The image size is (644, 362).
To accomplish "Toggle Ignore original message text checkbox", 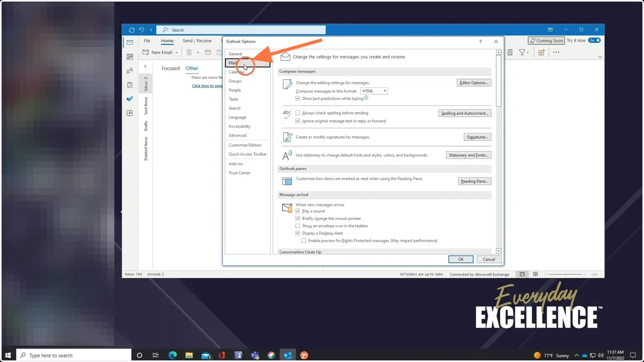I will click(298, 121).
